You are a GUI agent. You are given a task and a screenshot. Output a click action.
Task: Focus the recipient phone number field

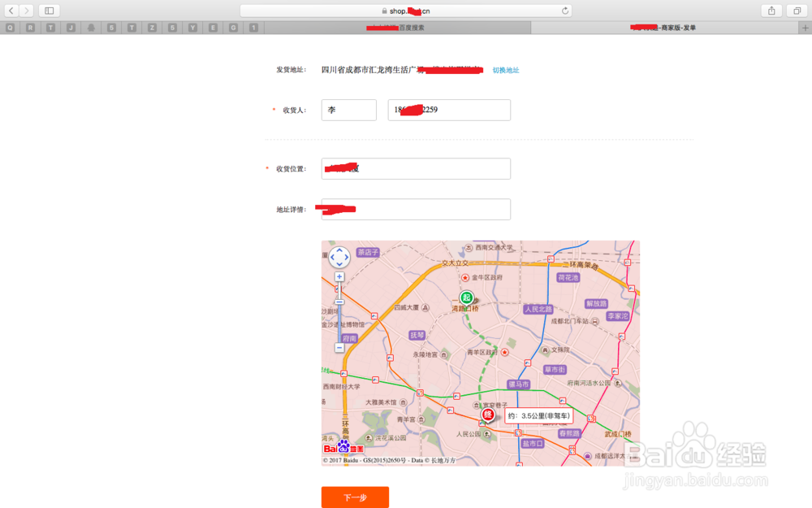pos(449,110)
